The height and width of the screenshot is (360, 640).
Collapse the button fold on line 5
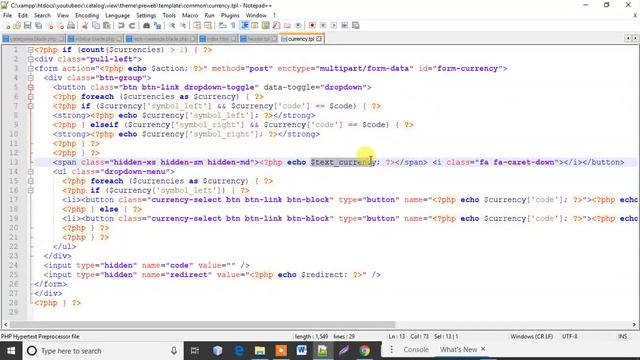point(31,87)
